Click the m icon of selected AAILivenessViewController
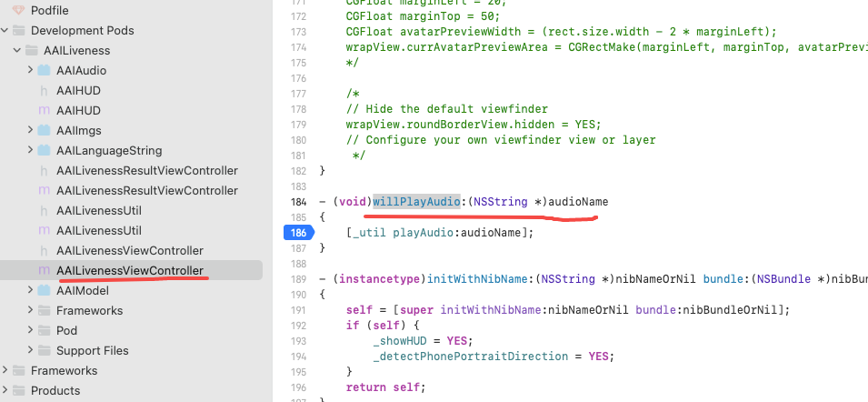Viewport: 868px width, 402px height. coord(45,270)
